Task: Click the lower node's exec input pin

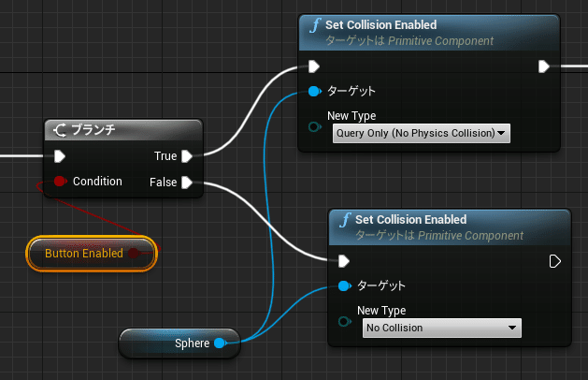Action: coord(344,261)
